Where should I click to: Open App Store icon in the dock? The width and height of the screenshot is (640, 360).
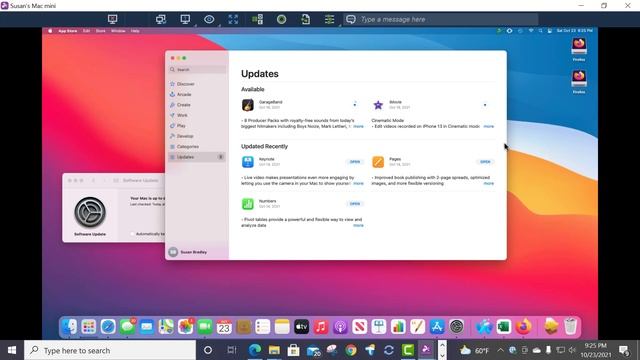(x=437, y=327)
